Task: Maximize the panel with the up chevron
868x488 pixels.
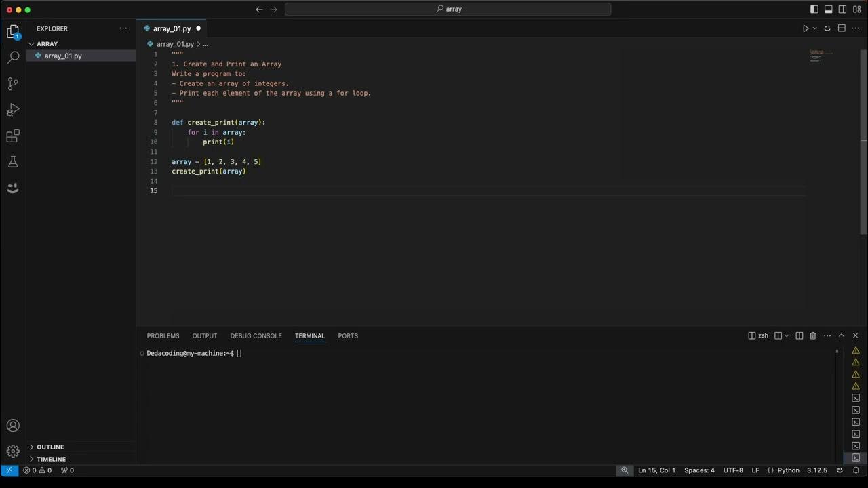Action: point(842,335)
